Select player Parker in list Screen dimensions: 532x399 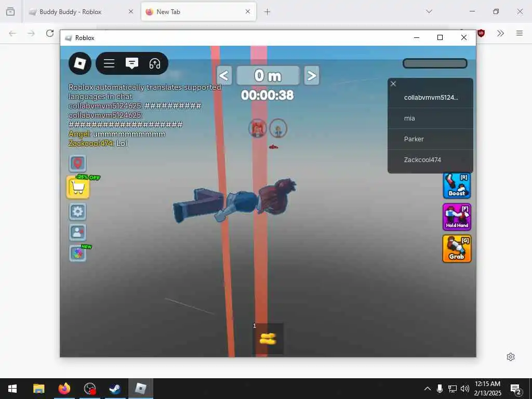(x=430, y=139)
